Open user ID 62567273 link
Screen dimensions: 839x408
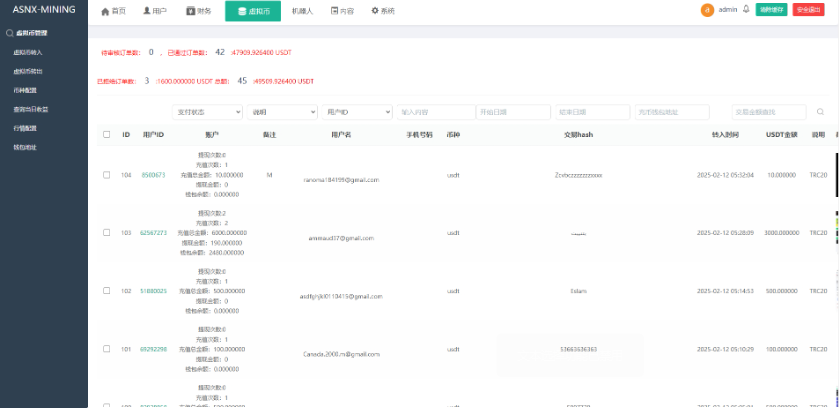click(153, 233)
